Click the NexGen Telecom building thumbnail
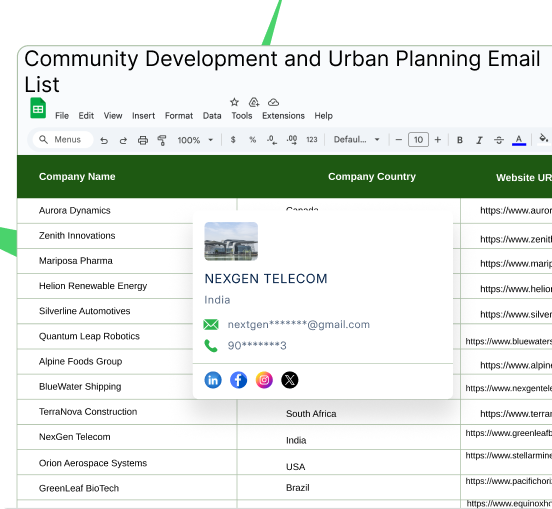The image size is (552, 509). coord(231,241)
